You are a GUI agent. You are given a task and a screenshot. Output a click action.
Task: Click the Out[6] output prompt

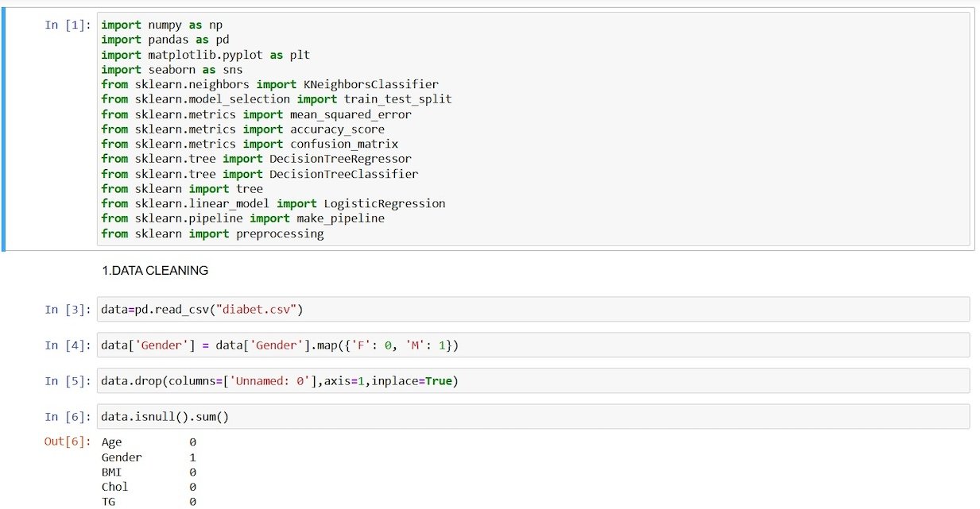[67, 442]
